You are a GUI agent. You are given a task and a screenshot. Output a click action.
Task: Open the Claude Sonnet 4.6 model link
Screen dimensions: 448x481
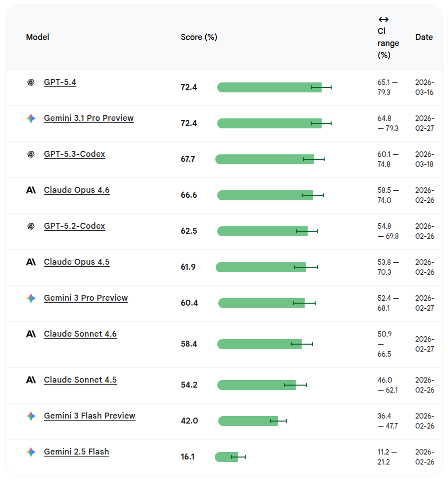[x=80, y=334]
